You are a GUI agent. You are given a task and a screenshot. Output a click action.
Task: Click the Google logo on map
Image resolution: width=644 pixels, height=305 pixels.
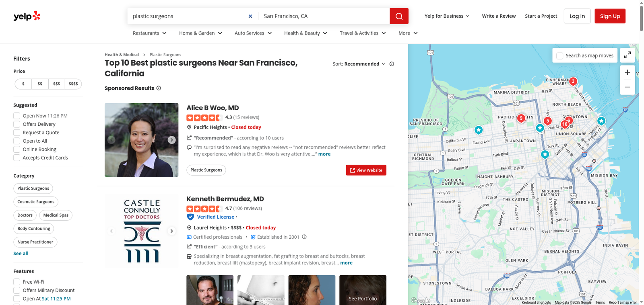tap(420, 301)
